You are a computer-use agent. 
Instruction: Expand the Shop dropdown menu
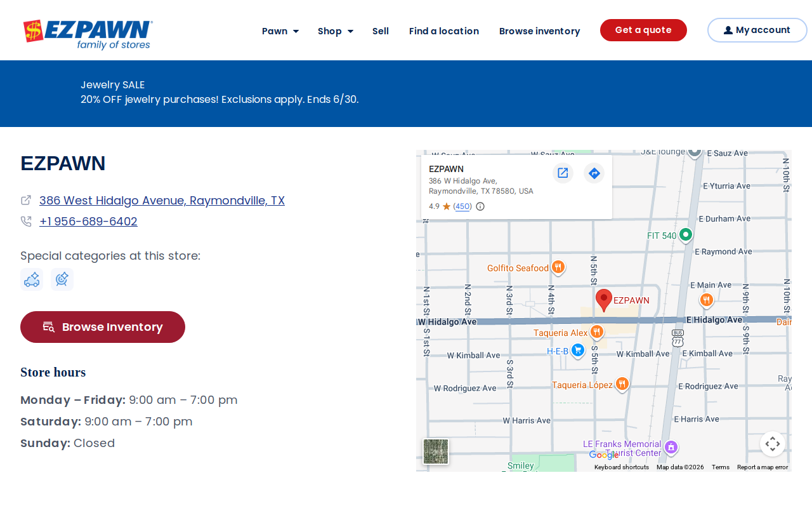point(336,31)
